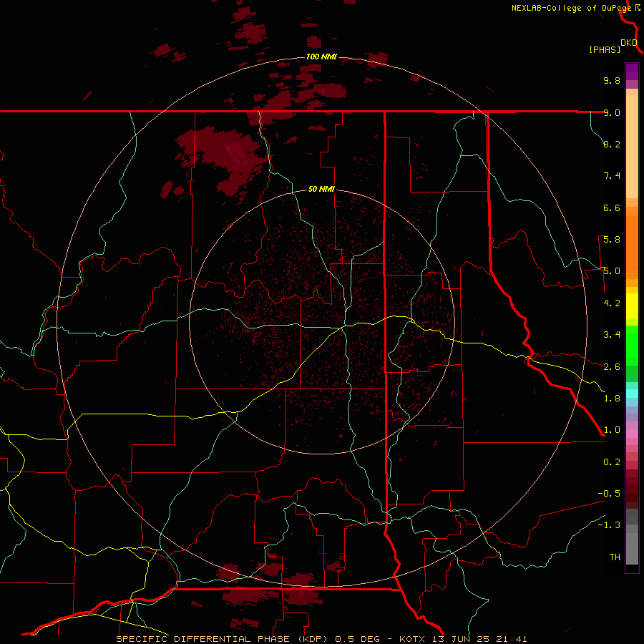Image resolution: width=644 pixels, height=644 pixels.
Task: Click the SPECIFIC DIFFERENTIAL PHASE product title
Action: pyautogui.click(x=203, y=639)
